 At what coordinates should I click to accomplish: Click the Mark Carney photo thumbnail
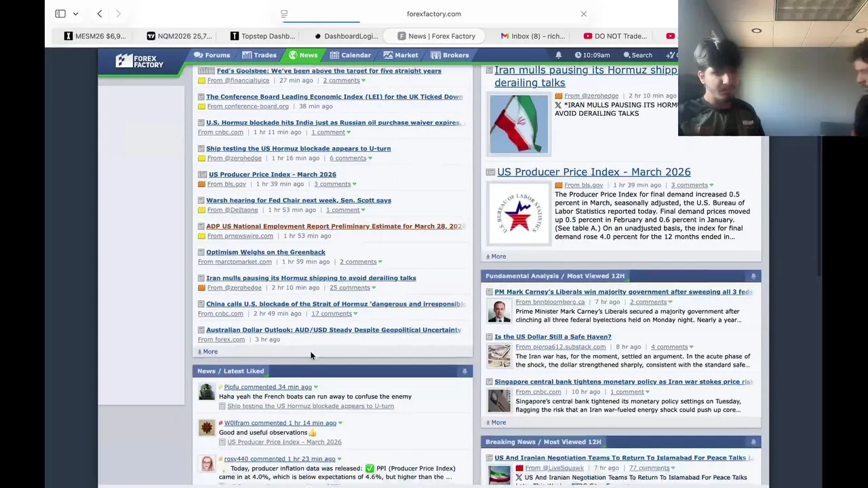coord(499,310)
